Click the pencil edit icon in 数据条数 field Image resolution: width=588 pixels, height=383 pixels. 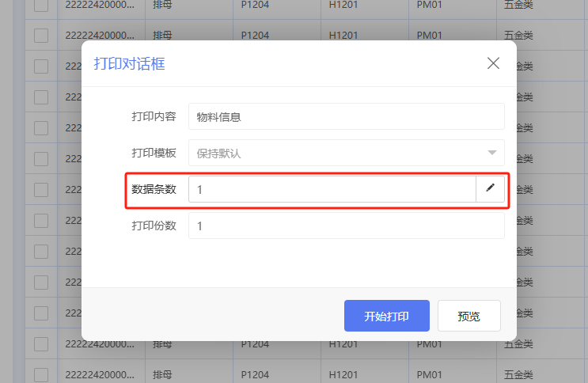(x=490, y=189)
